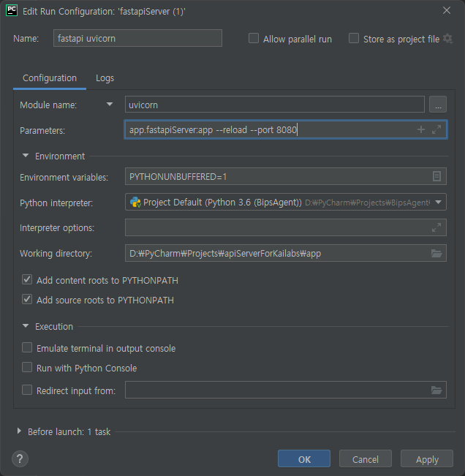
Task: Enable Emulate terminal in output console
Action: (27, 347)
